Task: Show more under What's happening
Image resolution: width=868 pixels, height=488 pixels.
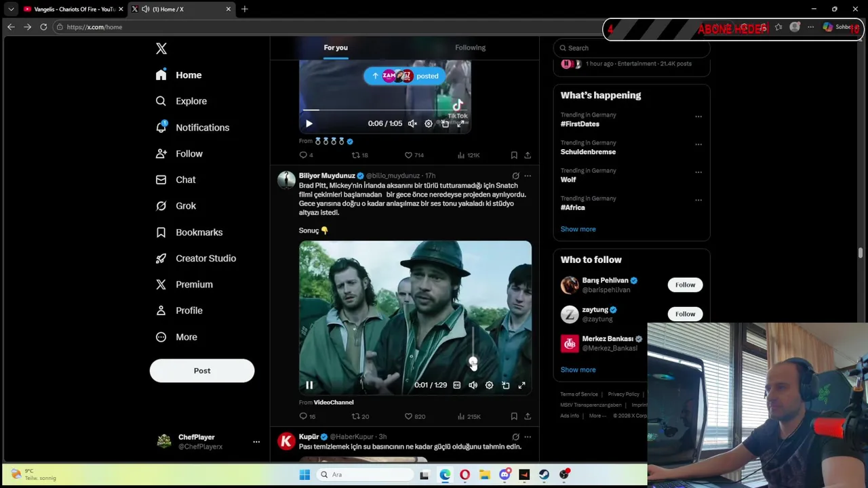Action: coord(578,229)
